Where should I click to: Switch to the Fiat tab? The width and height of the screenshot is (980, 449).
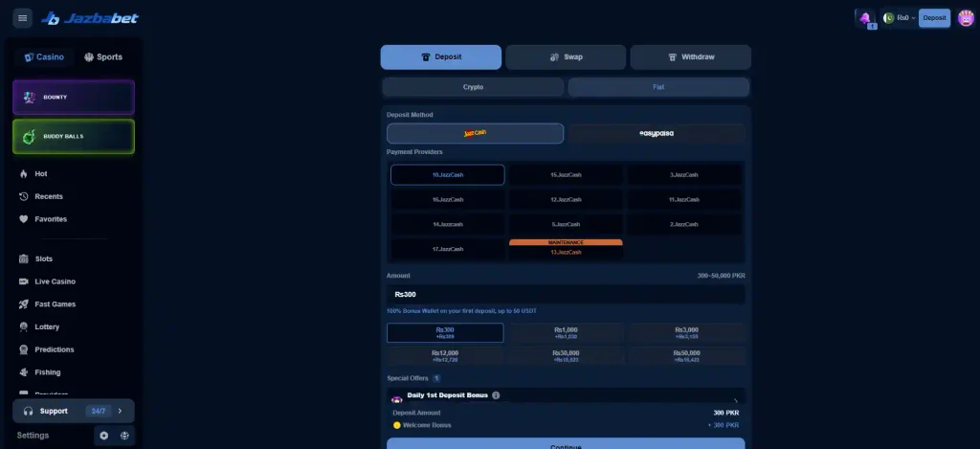point(658,87)
